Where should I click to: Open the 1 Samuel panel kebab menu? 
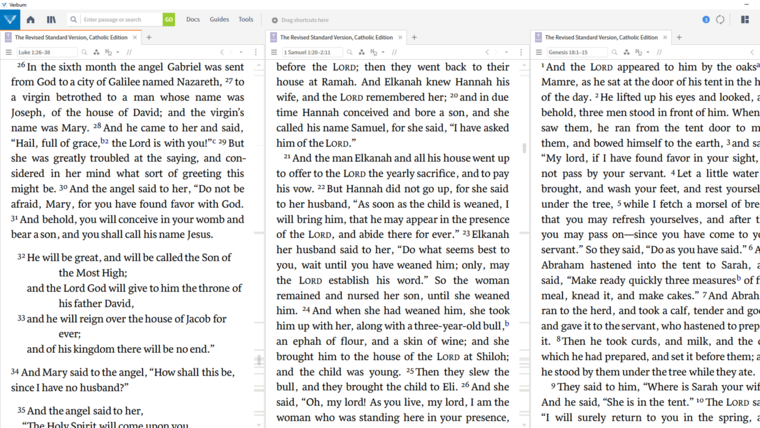coord(521,52)
